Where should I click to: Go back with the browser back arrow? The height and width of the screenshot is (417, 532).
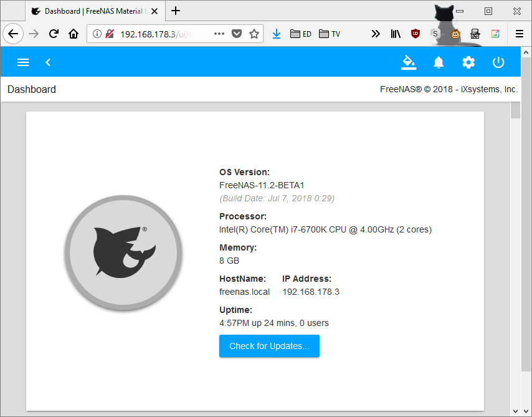click(x=13, y=34)
